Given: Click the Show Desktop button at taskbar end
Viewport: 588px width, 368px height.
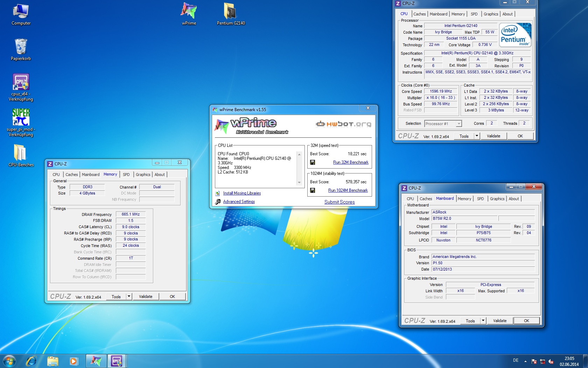Looking at the screenshot, I should click(585, 361).
